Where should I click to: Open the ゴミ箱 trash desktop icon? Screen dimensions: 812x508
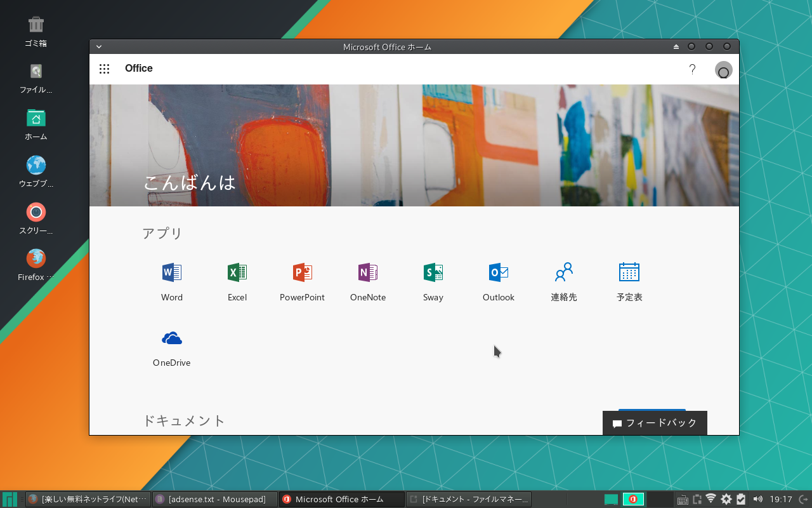tap(36, 31)
